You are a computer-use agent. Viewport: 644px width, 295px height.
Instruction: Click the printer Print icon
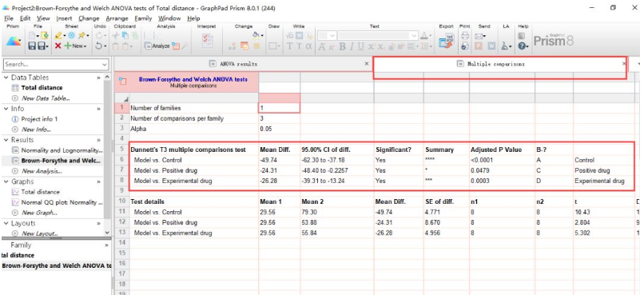[465, 36]
